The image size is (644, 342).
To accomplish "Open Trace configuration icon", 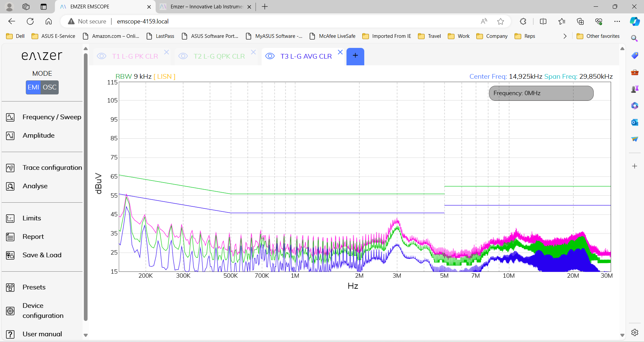I will [x=10, y=168].
